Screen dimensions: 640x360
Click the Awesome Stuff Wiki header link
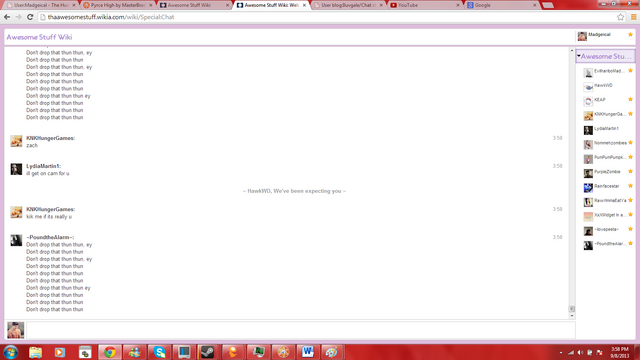coord(39,37)
